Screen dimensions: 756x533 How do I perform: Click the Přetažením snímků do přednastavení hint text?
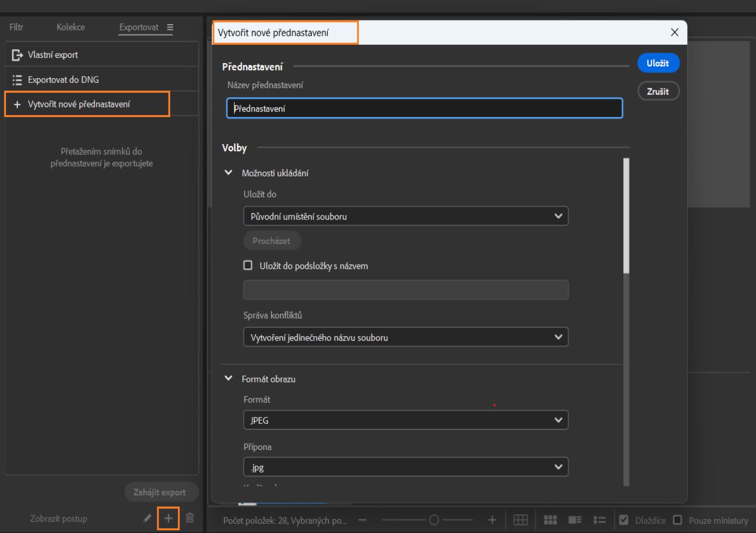(x=102, y=157)
